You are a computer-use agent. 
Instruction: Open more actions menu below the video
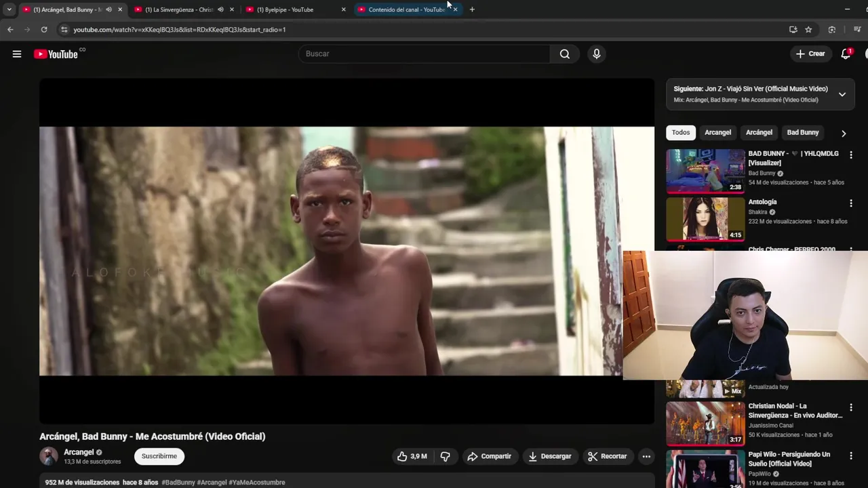(646, 456)
